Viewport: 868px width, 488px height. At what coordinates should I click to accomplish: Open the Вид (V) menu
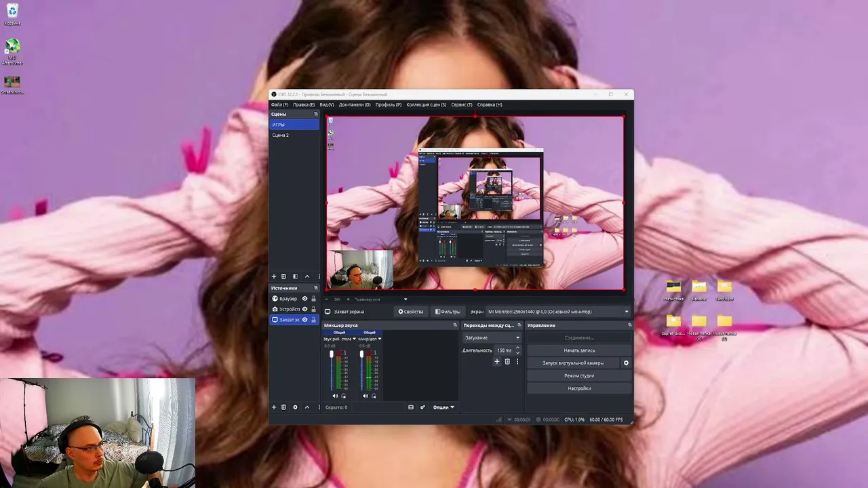[x=327, y=105]
